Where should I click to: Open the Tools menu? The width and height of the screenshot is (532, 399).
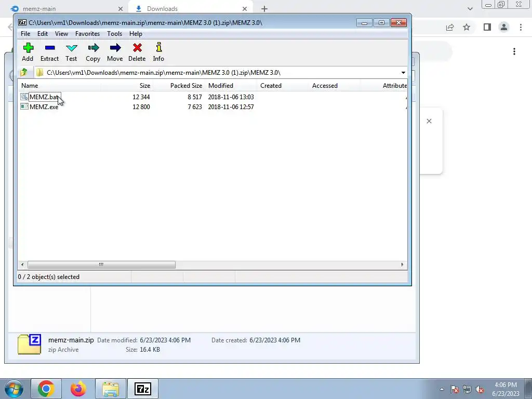[114, 34]
